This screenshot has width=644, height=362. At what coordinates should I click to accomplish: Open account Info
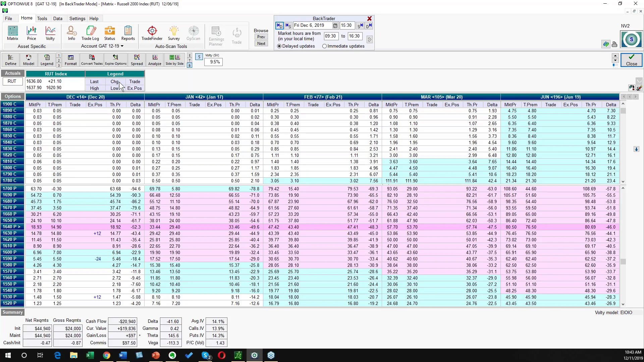coord(71,34)
